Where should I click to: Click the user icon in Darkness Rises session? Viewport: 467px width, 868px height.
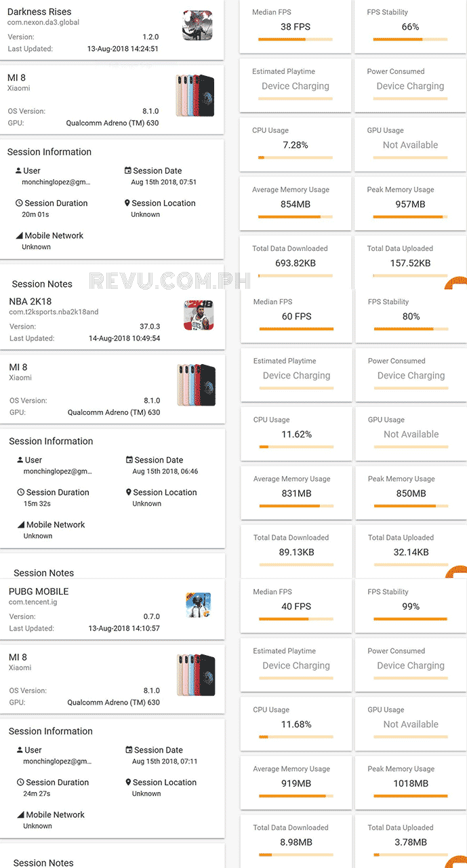[x=18, y=171]
